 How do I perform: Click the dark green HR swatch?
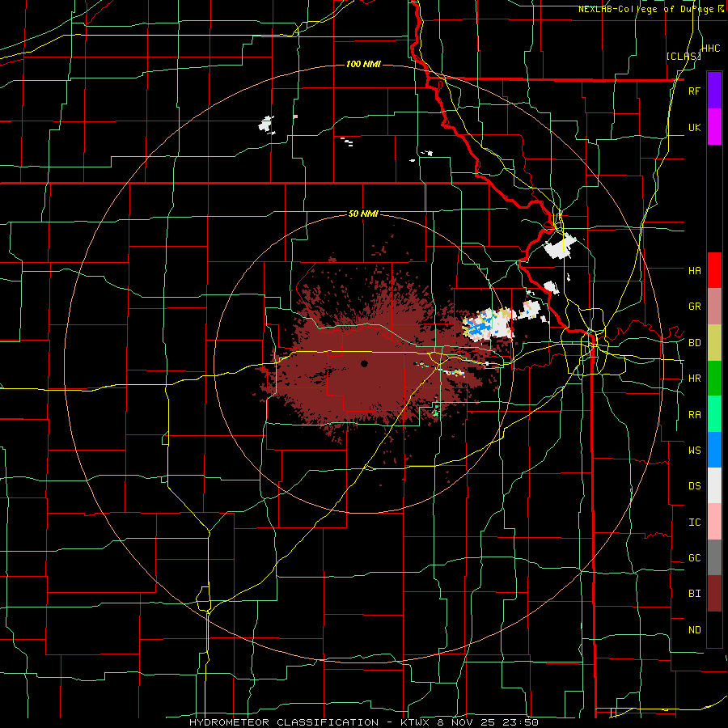click(714, 378)
